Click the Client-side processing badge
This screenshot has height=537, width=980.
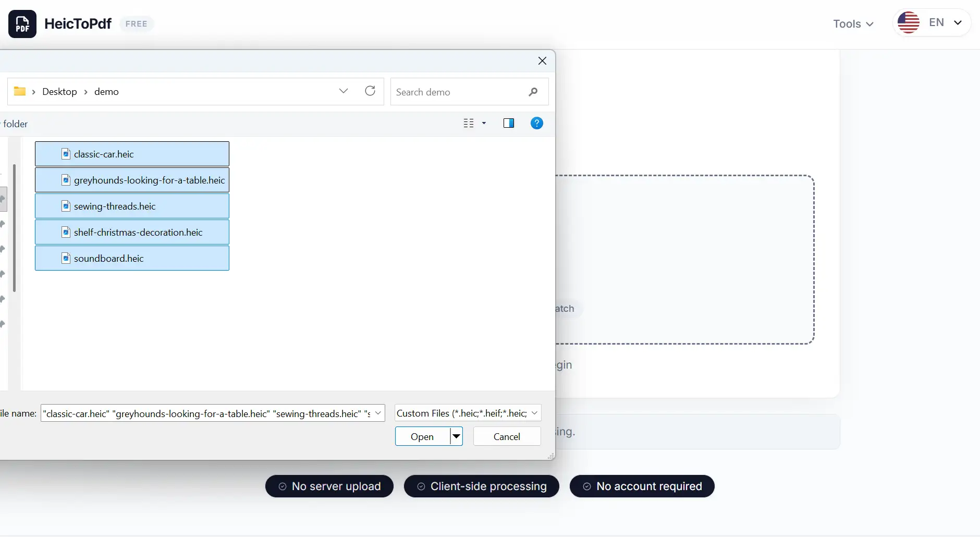coord(482,486)
